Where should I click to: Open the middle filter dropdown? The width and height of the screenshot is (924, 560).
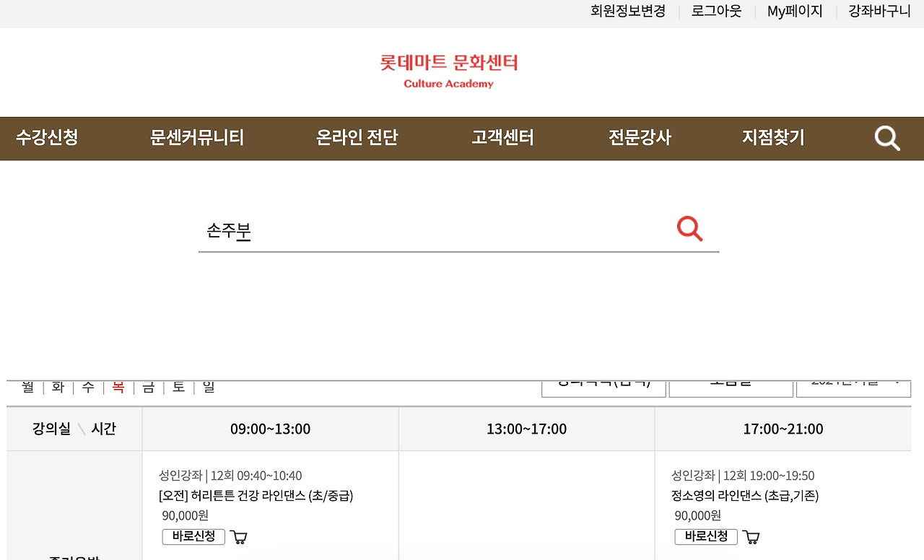coord(731,387)
